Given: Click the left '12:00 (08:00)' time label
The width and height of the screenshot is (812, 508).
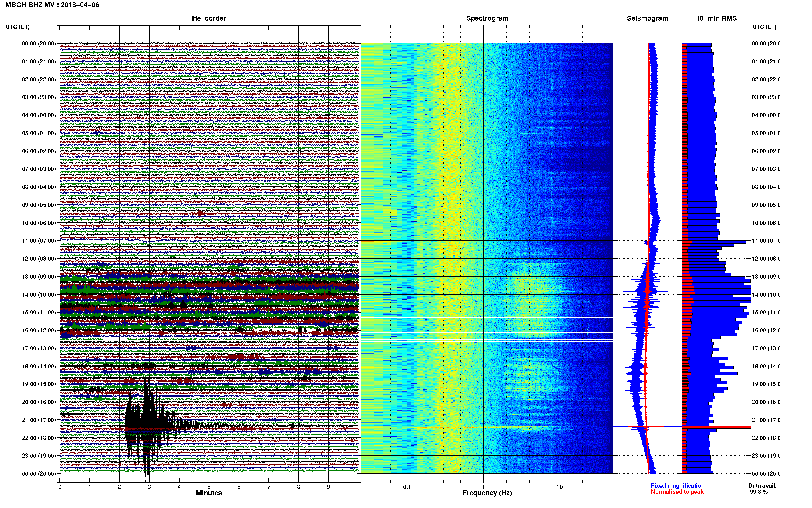Looking at the screenshot, I should tap(39, 259).
